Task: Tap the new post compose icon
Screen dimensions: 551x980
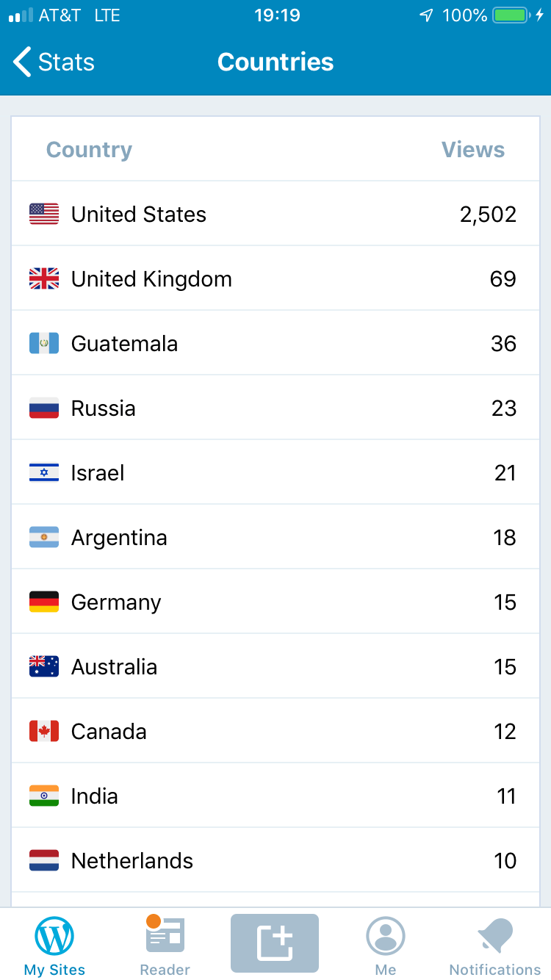Action: click(275, 943)
